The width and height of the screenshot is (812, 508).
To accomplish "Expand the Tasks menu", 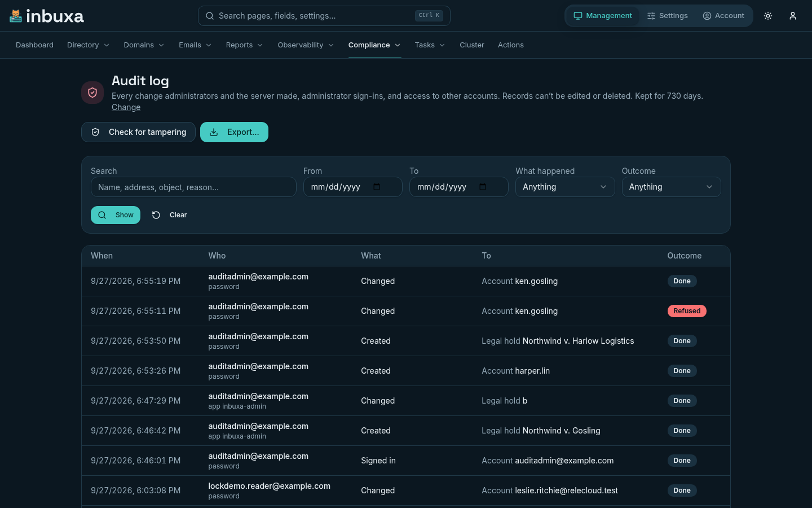I will (x=430, y=45).
